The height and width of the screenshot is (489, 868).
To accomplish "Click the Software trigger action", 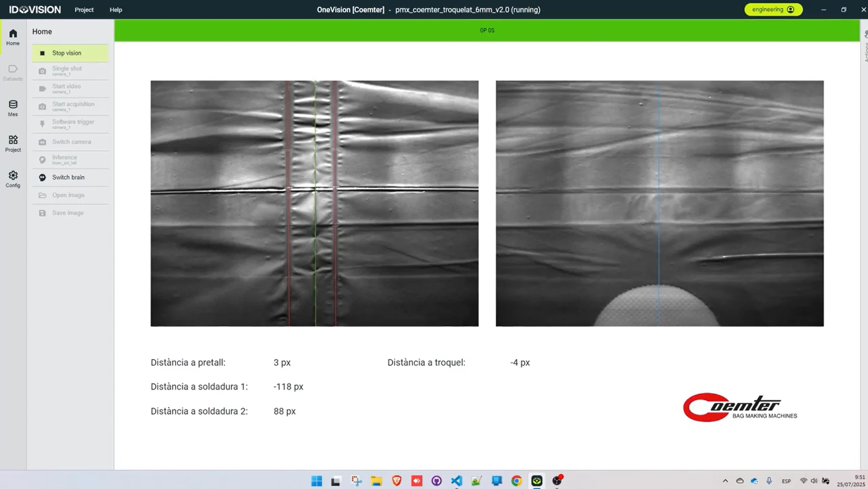I will (x=70, y=124).
